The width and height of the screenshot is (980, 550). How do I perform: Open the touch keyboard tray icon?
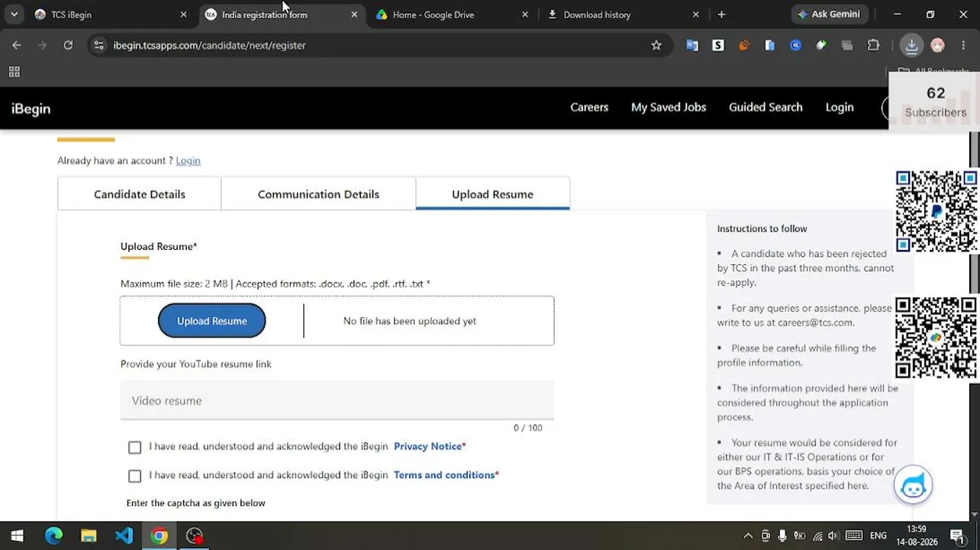click(x=854, y=535)
